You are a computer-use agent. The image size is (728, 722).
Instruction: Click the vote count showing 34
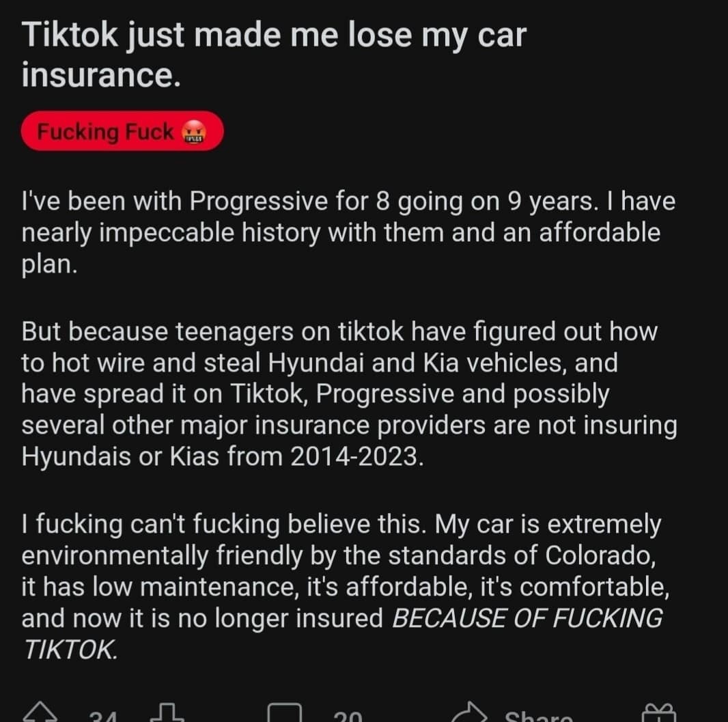click(102, 717)
